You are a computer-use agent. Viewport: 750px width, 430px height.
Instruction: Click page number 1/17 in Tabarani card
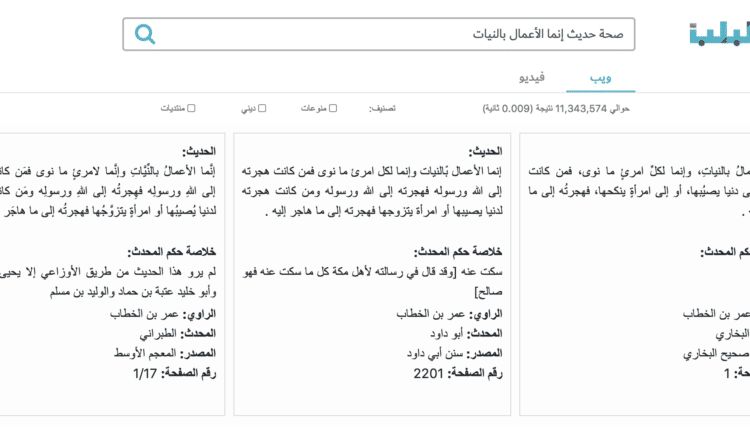145,373
